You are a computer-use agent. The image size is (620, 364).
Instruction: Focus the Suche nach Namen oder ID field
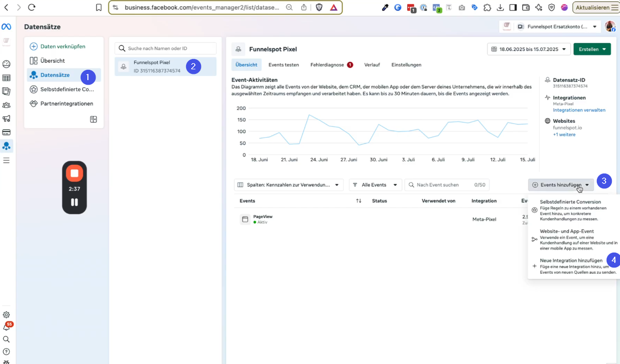[170, 48]
